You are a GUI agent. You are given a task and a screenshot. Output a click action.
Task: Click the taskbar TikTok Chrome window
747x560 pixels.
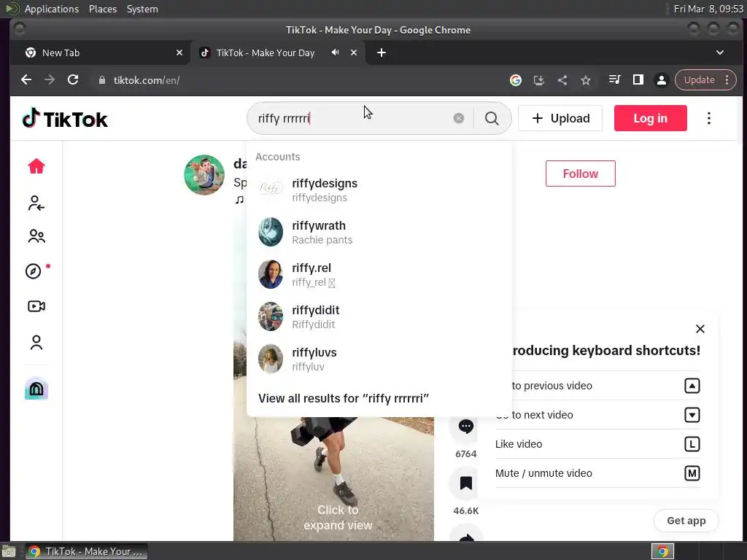86,551
